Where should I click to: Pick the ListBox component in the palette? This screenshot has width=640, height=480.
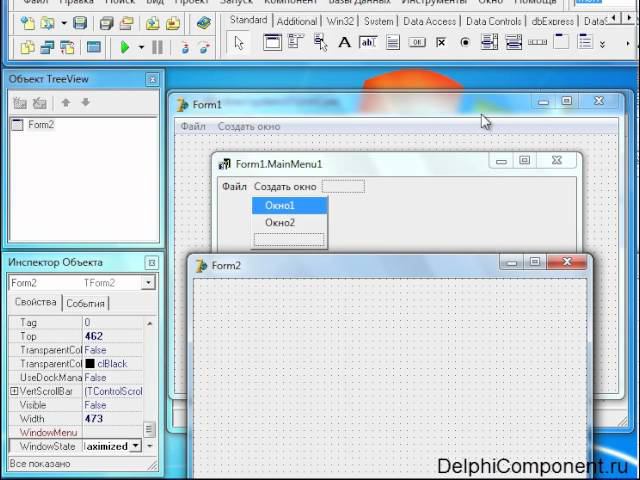tap(489, 42)
